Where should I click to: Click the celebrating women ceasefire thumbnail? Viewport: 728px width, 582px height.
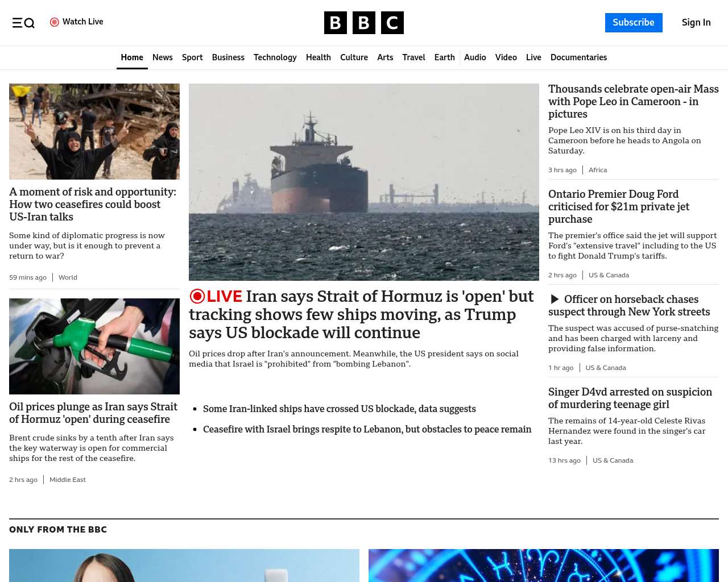click(94, 131)
